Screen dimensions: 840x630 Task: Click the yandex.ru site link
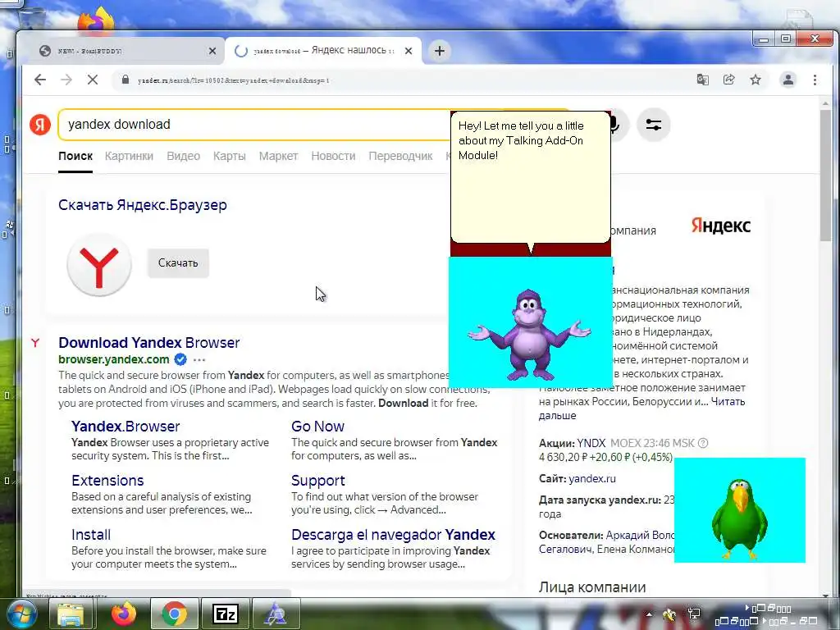tap(592, 478)
